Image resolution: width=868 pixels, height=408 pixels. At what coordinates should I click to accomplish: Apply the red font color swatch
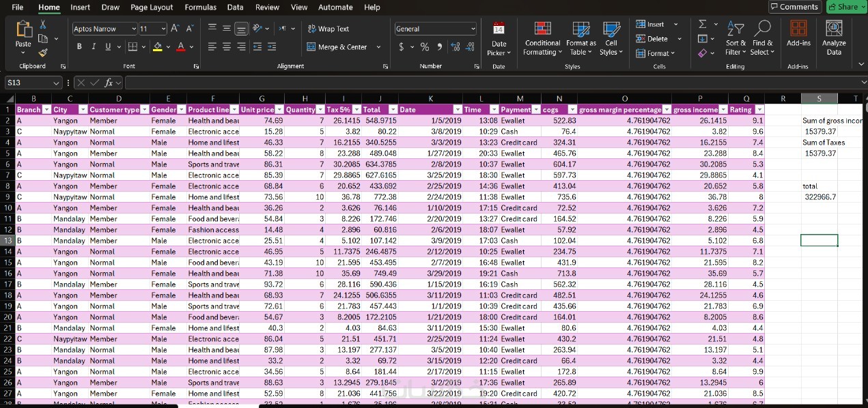pos(181,46)
